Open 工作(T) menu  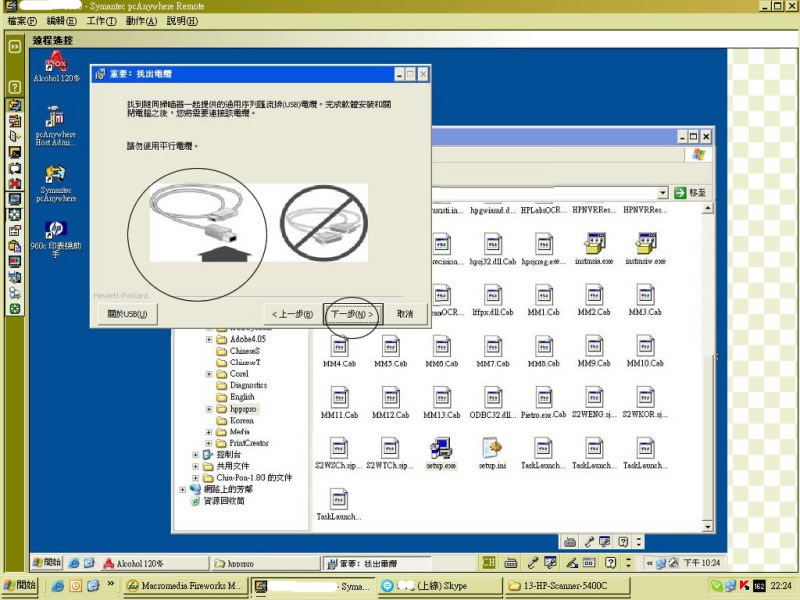click(101, 21)
